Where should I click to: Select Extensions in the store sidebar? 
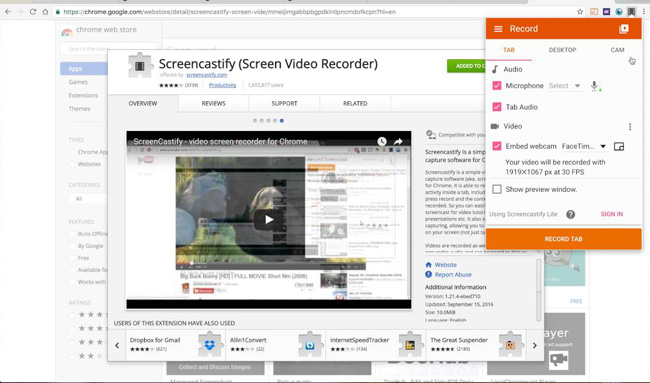pos(83,95)
